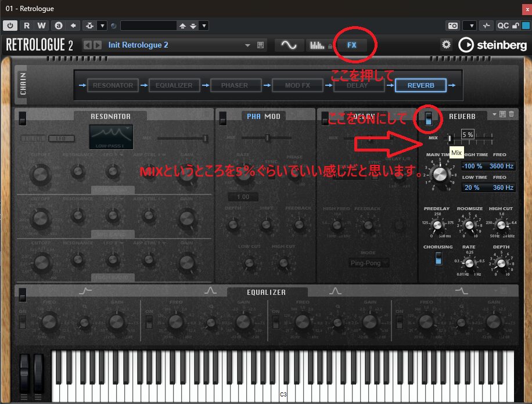Load next program with down arrow
The image size is (532, 404).
(193, 26)
